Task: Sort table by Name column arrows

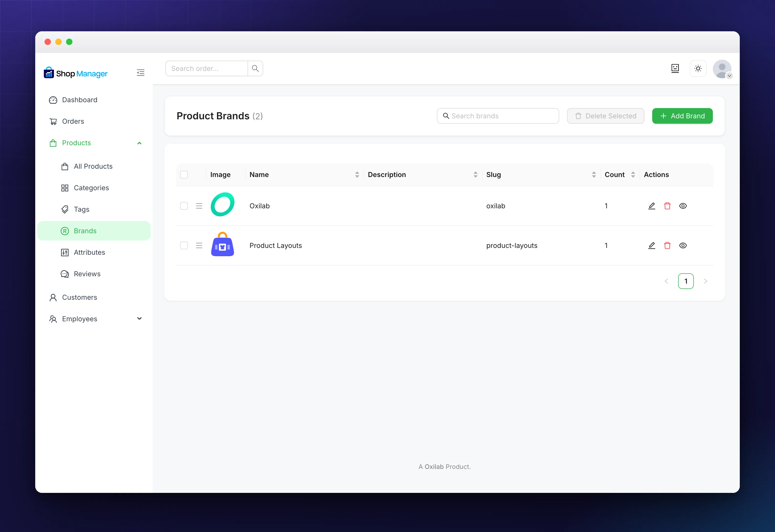Action: point(357,175)
